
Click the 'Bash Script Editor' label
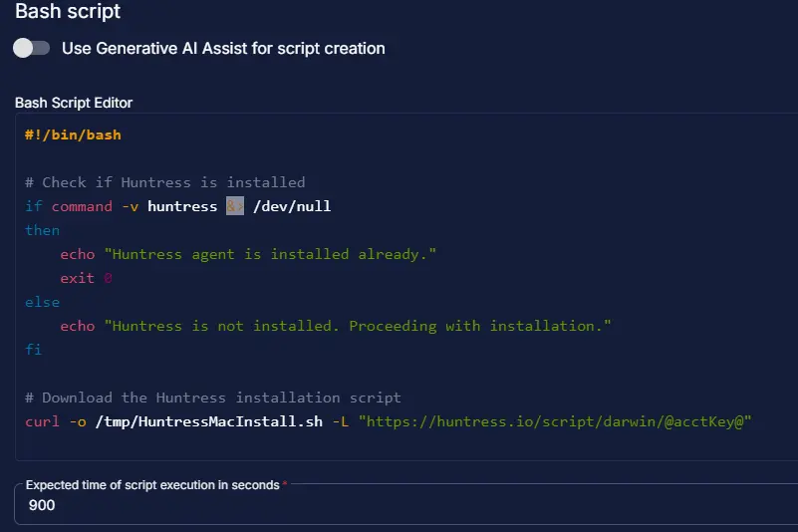tap(74, 103)
